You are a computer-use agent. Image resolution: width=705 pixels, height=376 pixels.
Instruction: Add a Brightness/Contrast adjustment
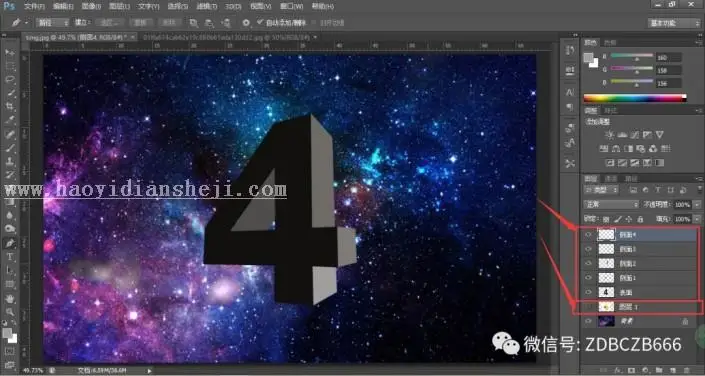(610, 134)
